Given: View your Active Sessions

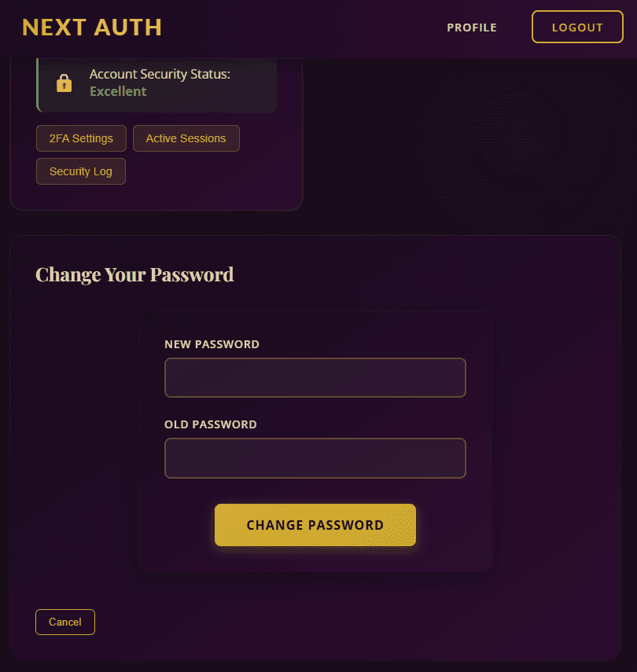Looking at the screenshot, I should tap(186, 138).
